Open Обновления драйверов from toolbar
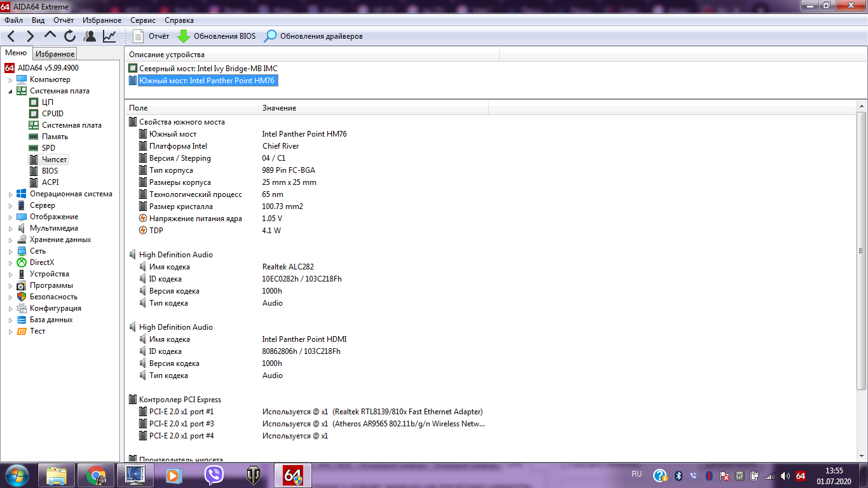868x488 pixels. [314, 36]
